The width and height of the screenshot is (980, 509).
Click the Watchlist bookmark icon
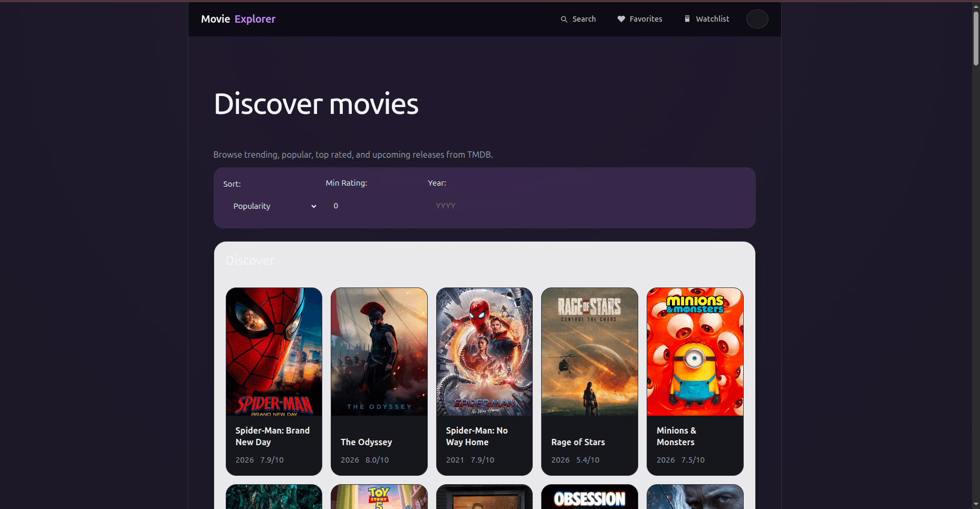click(x=687, y=19)
